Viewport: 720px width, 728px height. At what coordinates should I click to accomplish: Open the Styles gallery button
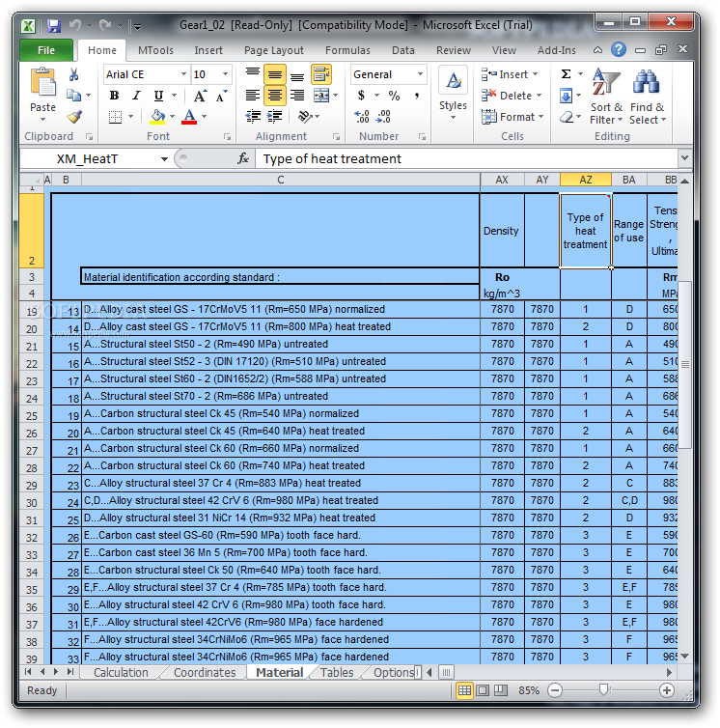453,96
